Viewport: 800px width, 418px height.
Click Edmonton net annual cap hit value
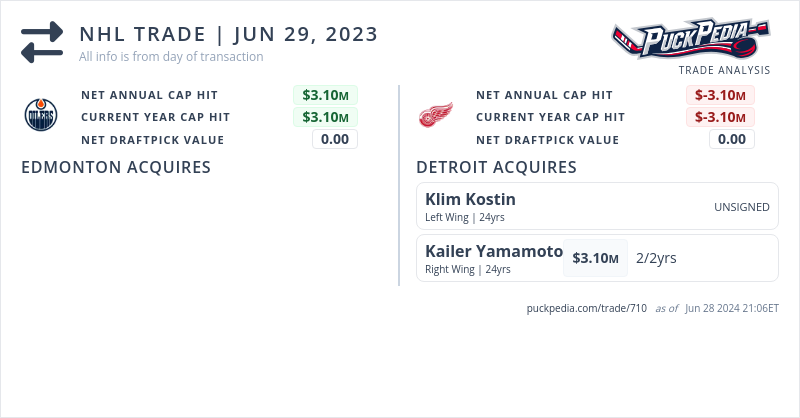(325, 95)
